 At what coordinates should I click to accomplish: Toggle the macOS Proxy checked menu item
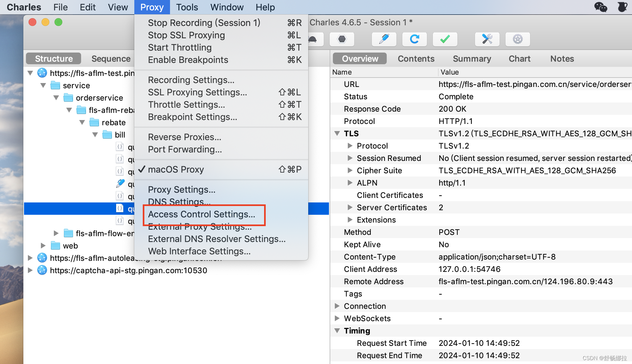click(x=221, y=169)
